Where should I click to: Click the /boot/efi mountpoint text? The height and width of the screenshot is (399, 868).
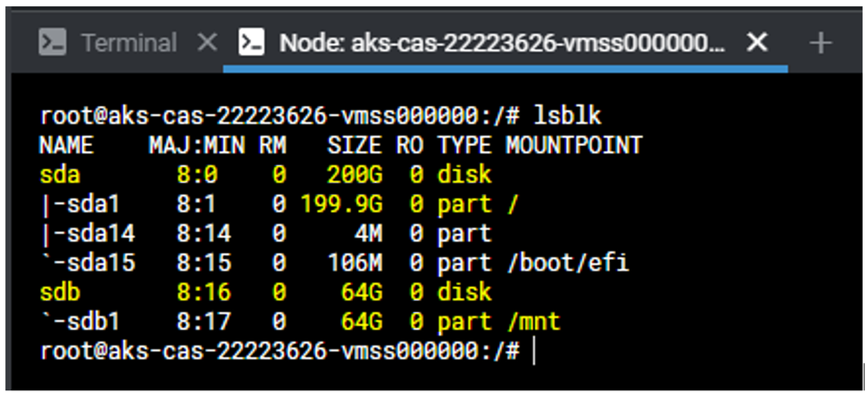pyautogui.click(x=567, y=263)
